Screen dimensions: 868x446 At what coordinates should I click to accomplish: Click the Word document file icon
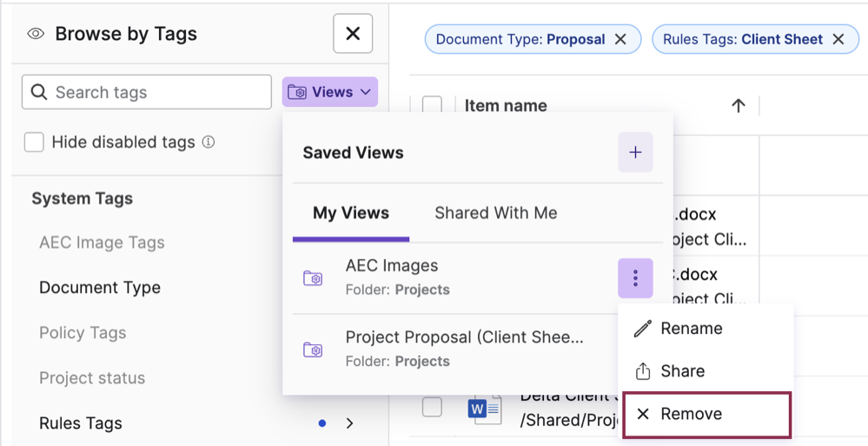(x=484, y=408)
